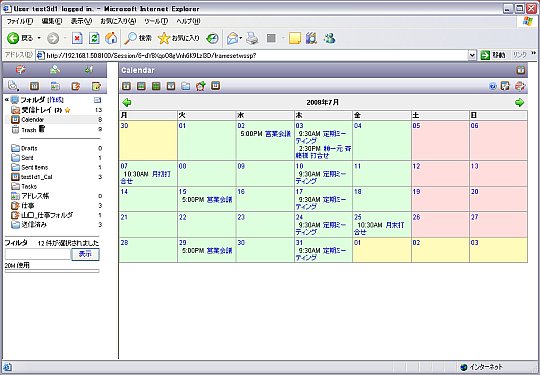Click the green grid month view icon
This screenshot has height=375, width=540.
pyautogui.click(x=156, y=86)
